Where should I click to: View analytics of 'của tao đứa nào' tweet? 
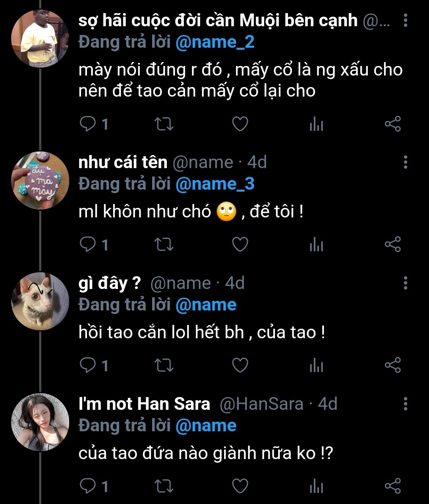click(x=316, y=486)
